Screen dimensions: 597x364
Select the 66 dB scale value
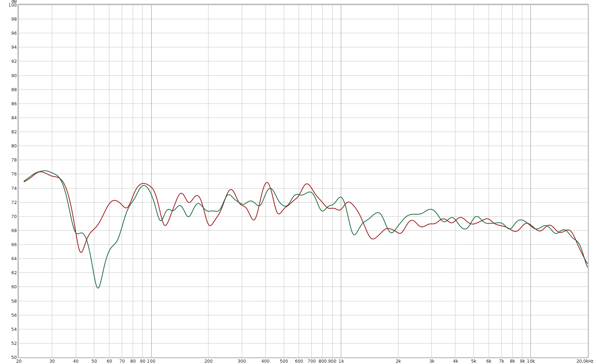[x=14, y=245]
